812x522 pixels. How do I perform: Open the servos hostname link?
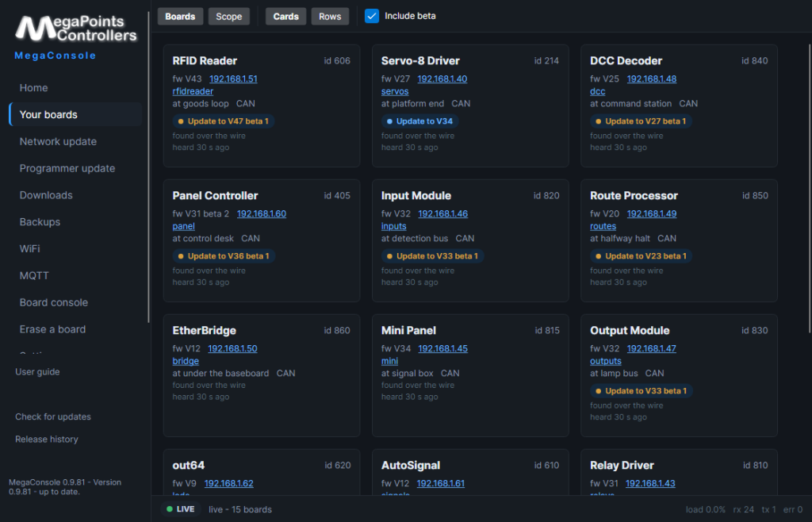click(395, 91)
